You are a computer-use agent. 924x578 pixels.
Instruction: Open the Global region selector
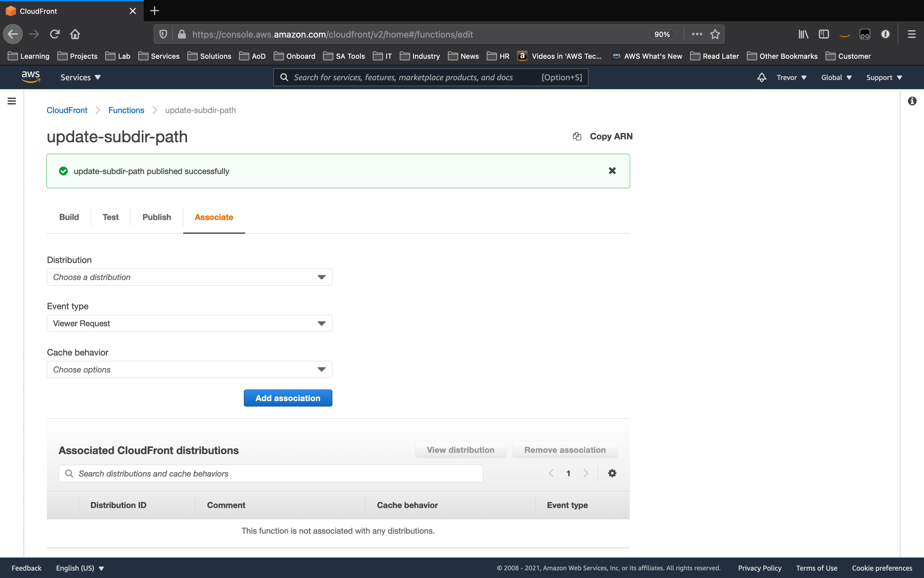tap(836, 77)
